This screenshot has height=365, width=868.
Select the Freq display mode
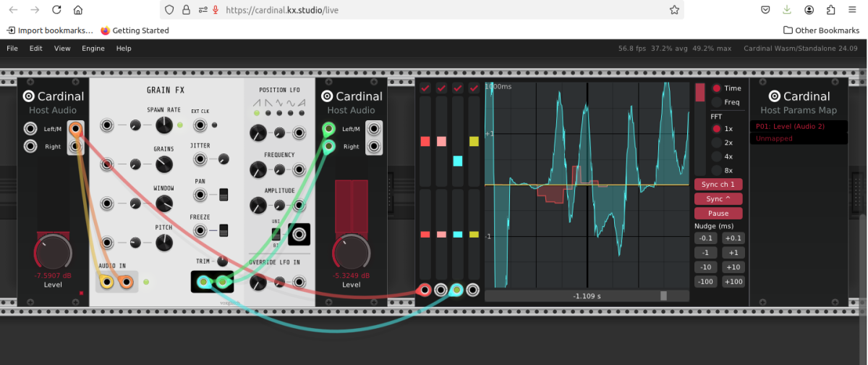click(717, 102)
